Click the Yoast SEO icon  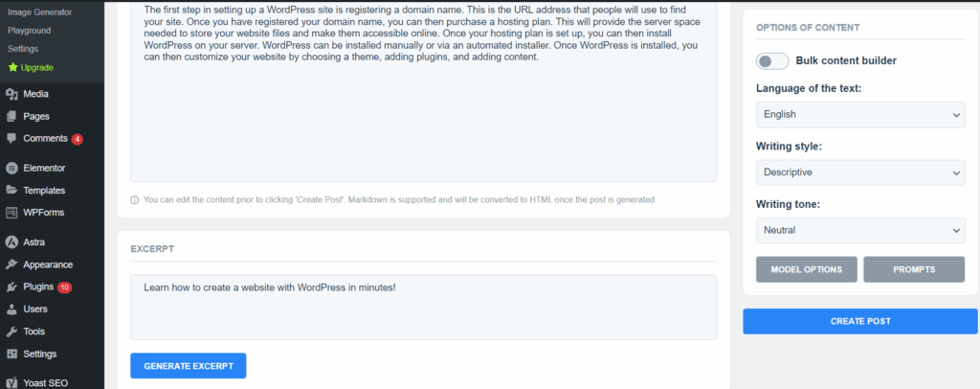pyautogui.click(x=11, y=382)
